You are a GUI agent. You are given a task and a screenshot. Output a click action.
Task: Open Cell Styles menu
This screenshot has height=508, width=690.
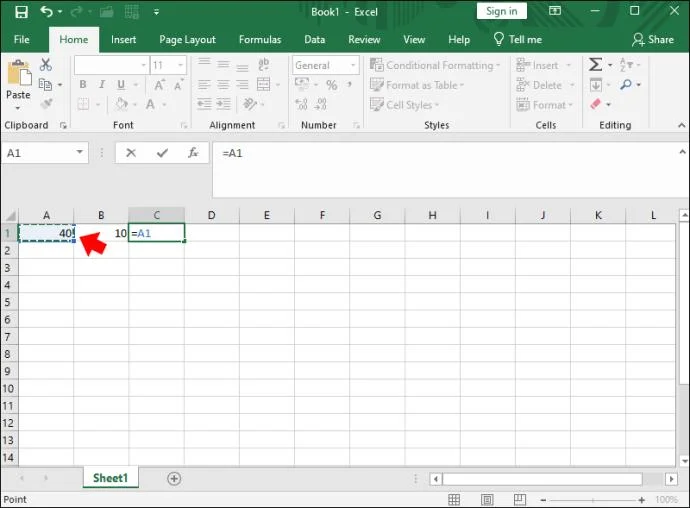[404, 105]
